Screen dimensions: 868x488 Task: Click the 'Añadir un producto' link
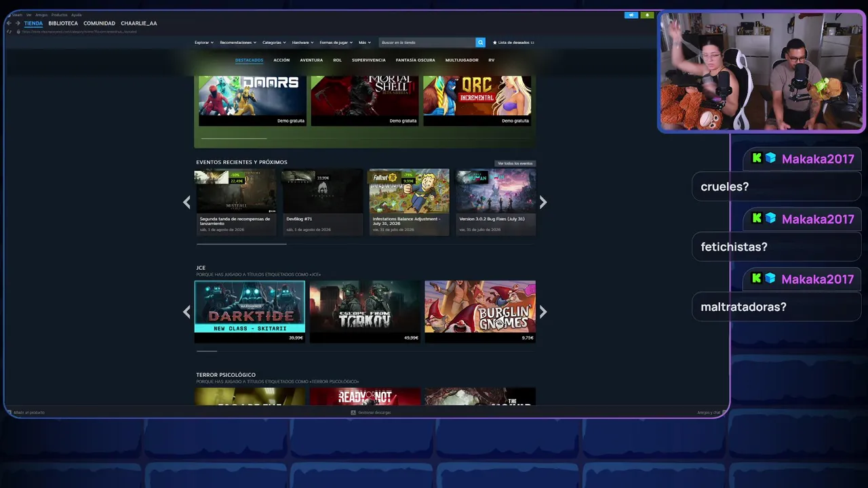[x=29, y=412]
